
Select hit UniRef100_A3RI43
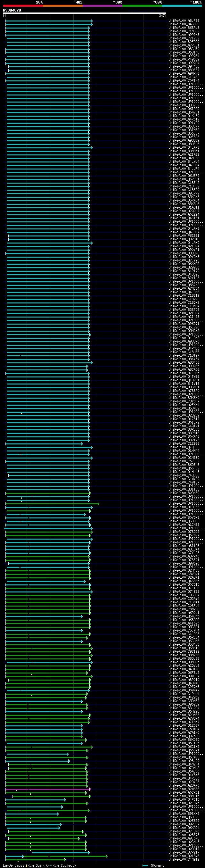[x=184, y=440]
